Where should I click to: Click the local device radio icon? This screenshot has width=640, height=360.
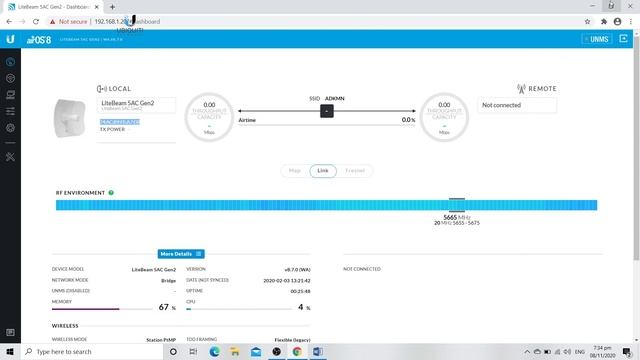coord(102,89)
